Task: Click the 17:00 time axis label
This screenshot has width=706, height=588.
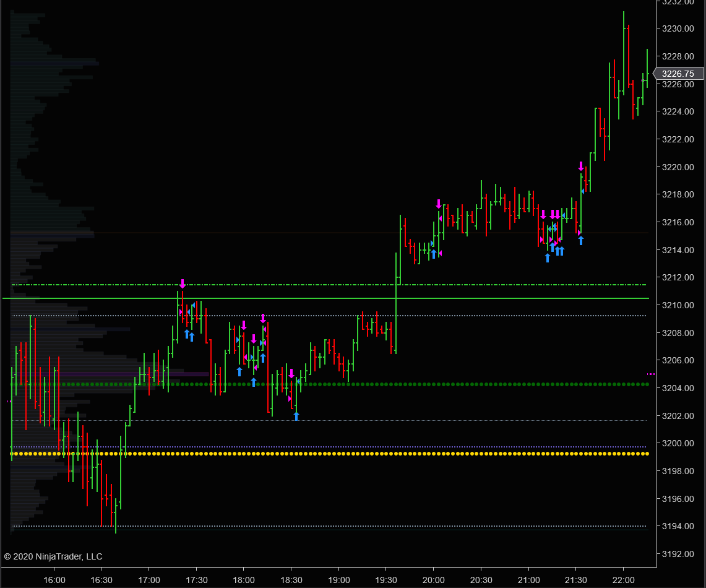Action: tap(149, 580)
